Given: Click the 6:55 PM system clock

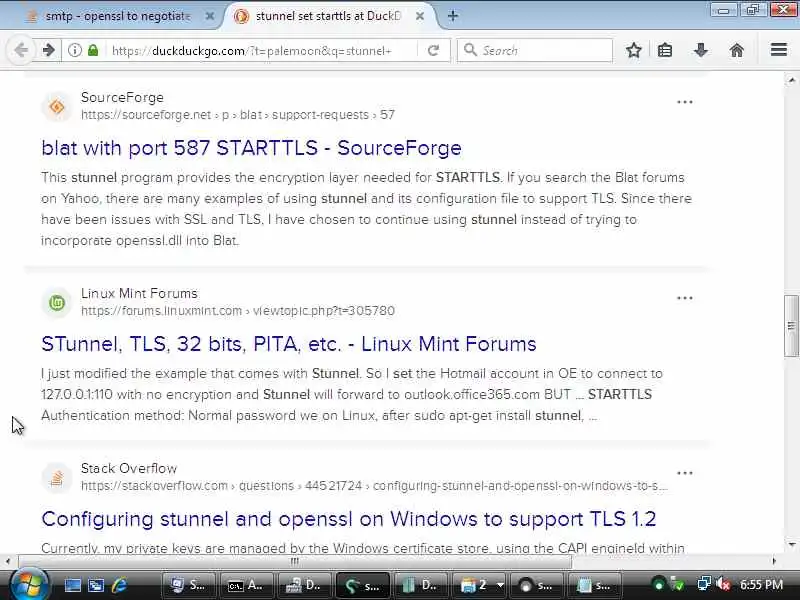Looking at the screenshot, I should 761,584.
